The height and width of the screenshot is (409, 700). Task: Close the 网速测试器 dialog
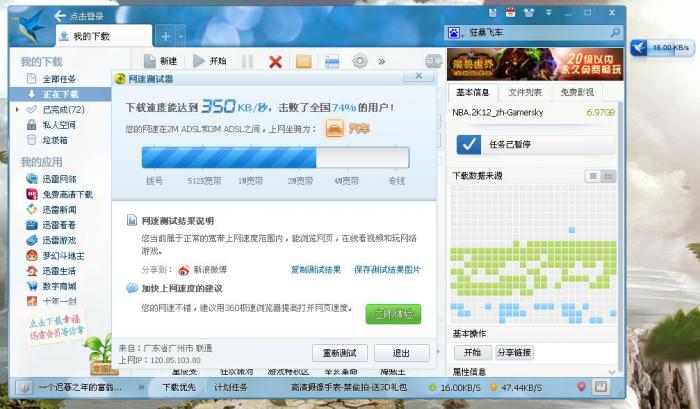(x=418, y=76)
